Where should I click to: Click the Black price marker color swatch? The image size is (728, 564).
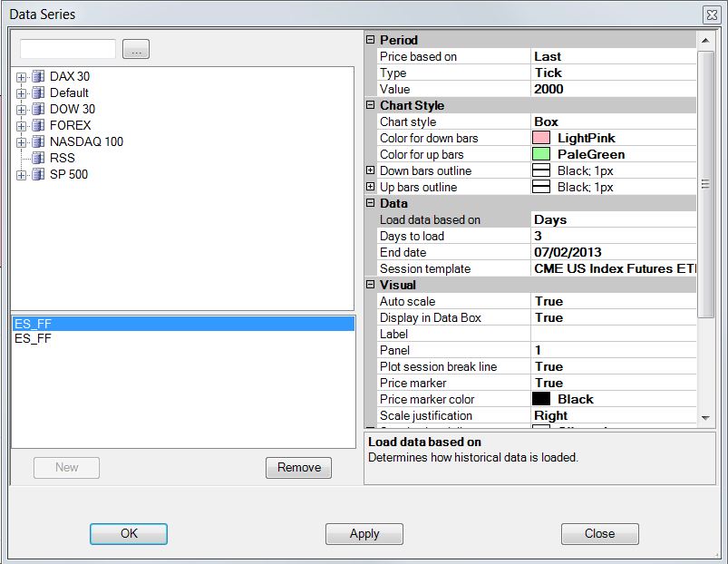(541, 399)
